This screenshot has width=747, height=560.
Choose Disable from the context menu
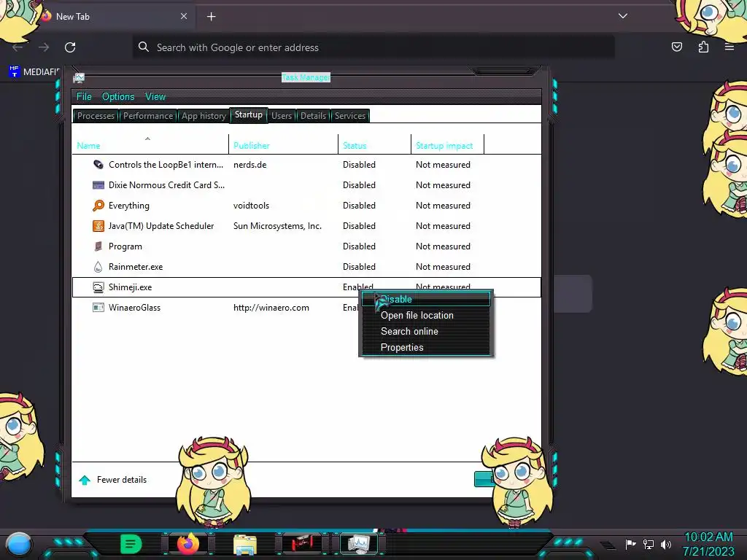pos(426,300)
